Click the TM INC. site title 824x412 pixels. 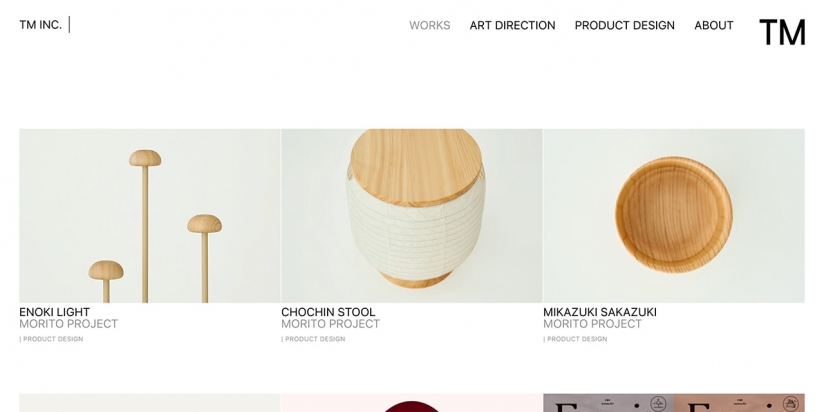point(40,25)
